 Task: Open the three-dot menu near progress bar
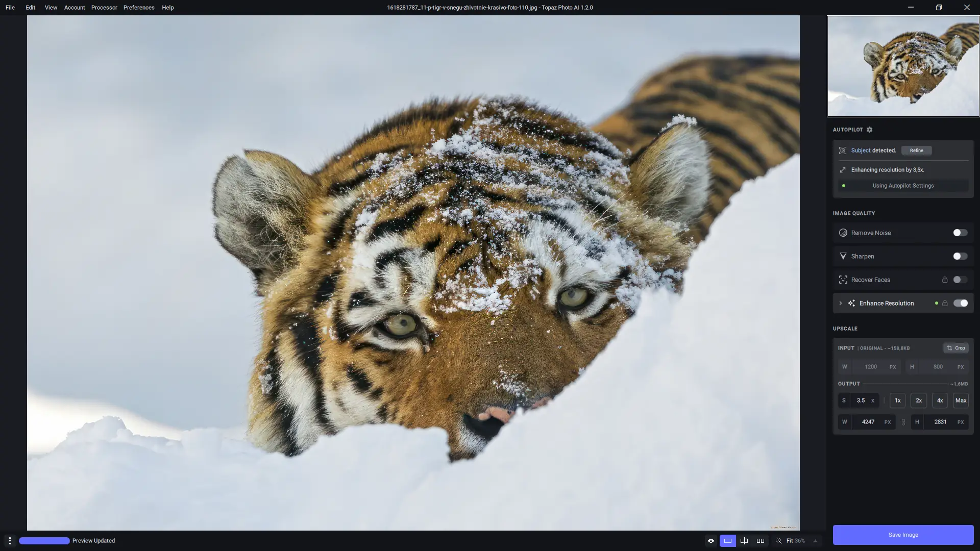coord(11,541)
